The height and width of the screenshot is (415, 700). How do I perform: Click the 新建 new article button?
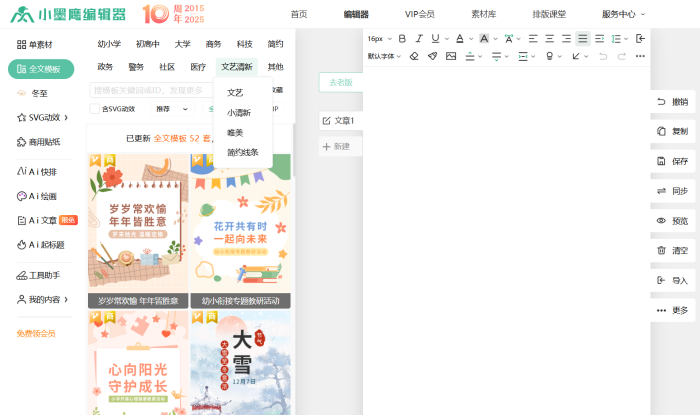point(336,146)
